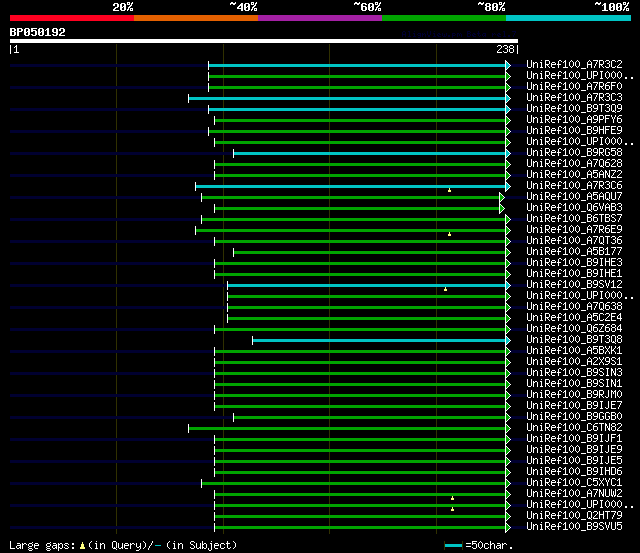This screenshot has width=640, height=553.
Task: Click the query name BP050192
Action: [38, 32]
